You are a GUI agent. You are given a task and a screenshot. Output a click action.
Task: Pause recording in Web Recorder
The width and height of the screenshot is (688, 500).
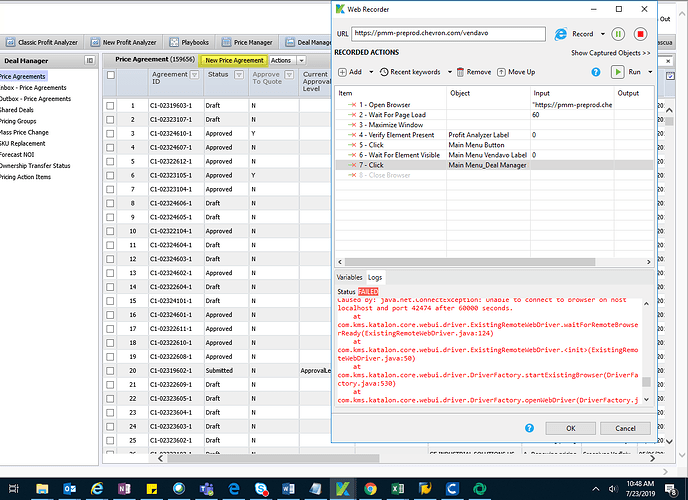pyautogui.click(x=618, y=34)
